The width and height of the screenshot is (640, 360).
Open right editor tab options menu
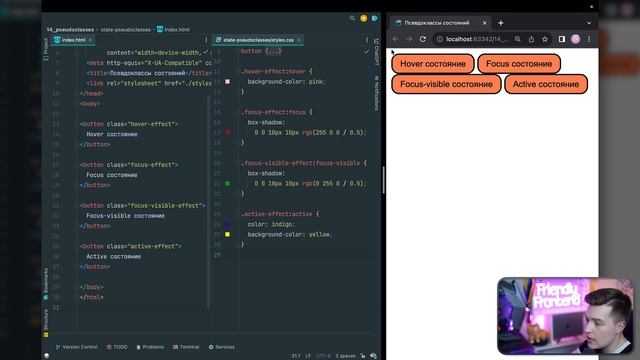(367, 40)
